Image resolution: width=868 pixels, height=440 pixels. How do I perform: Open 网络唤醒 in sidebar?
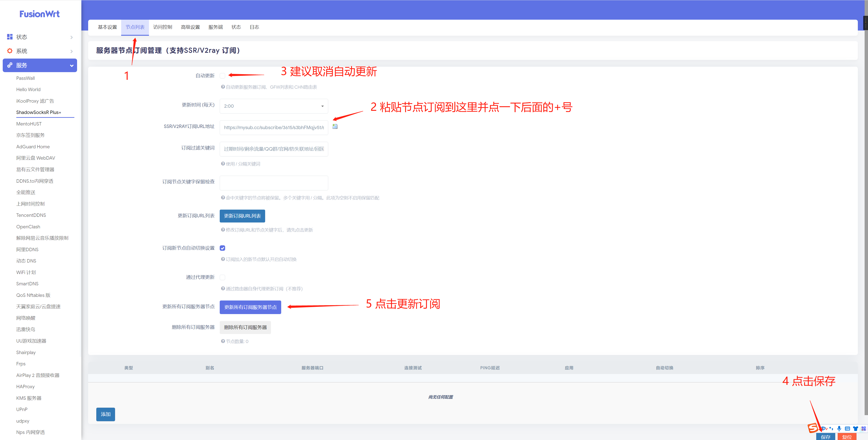26,318
